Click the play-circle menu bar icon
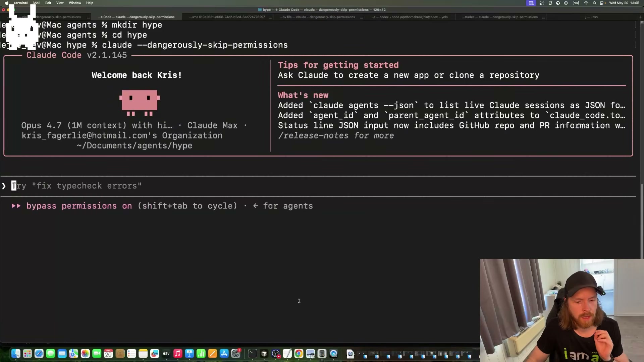The image size is (644, 362). click(x=566, y=3)
